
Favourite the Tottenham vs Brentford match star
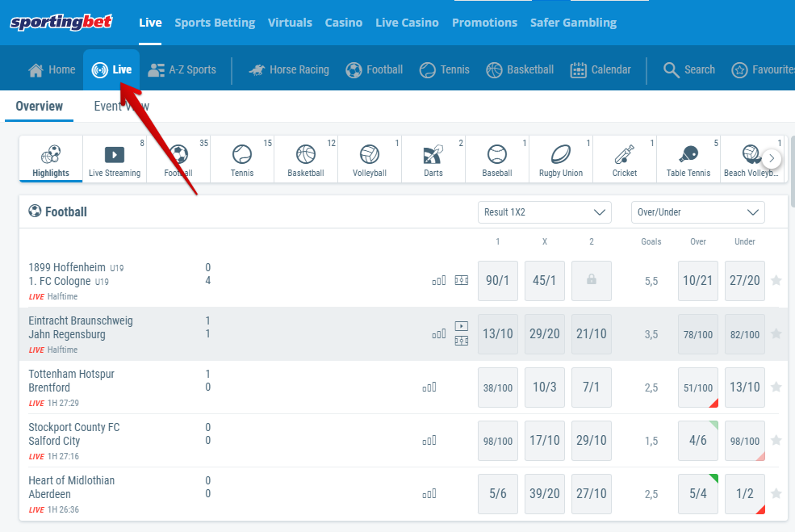tap(776, 387)
